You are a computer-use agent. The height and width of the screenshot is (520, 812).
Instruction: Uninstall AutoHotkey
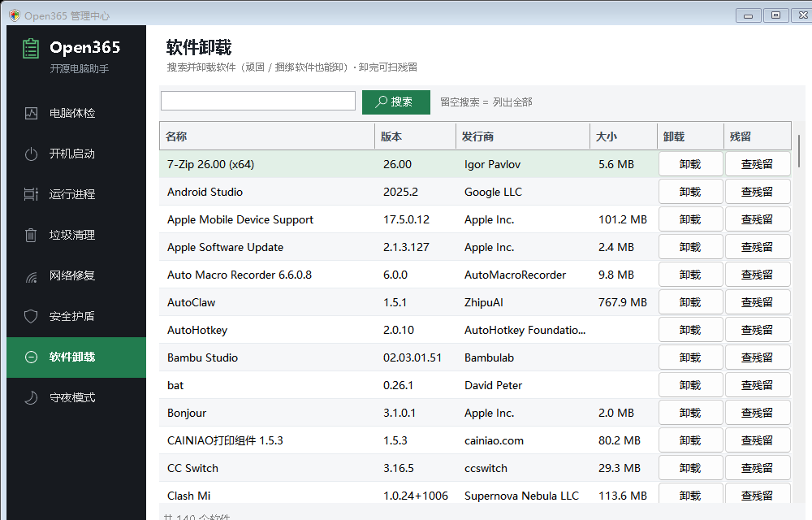click(690, 330)
